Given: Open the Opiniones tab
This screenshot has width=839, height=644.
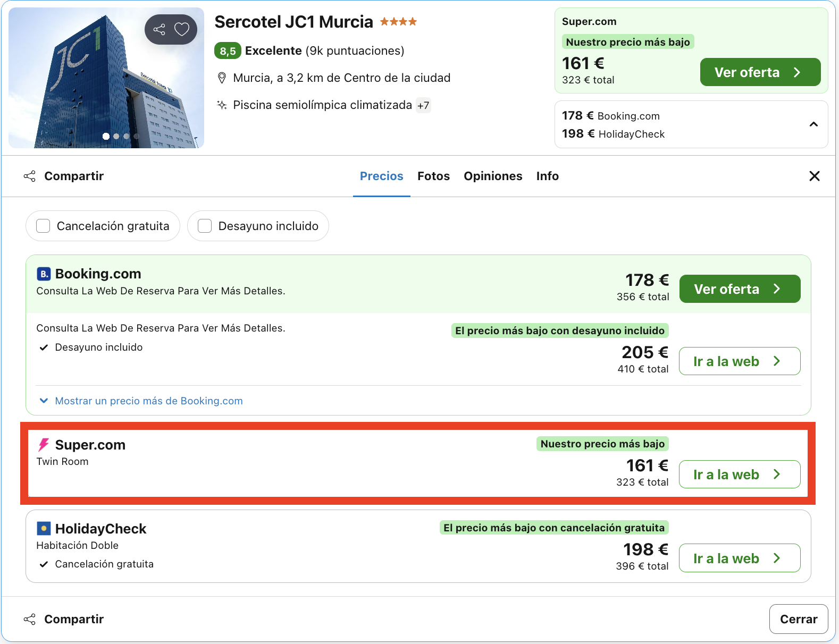Looking at the screenshot, I should pos(493,176).
